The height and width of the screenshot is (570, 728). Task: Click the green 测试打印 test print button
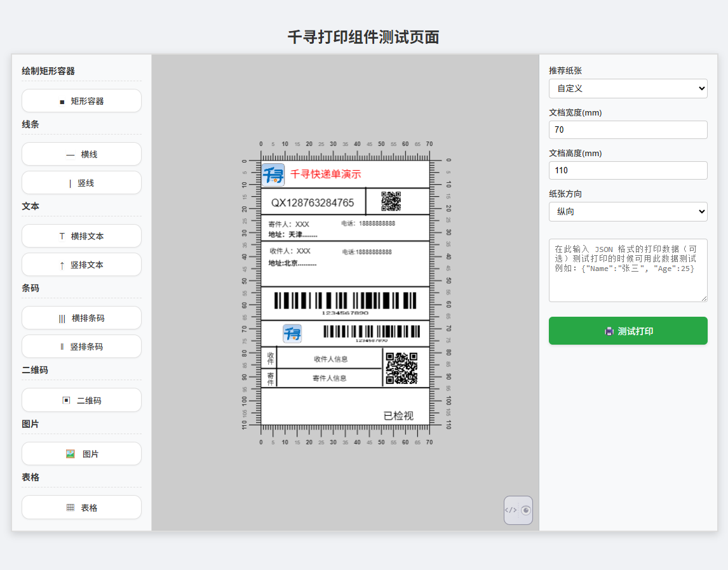pyautogui.click(x=628, y=331)
